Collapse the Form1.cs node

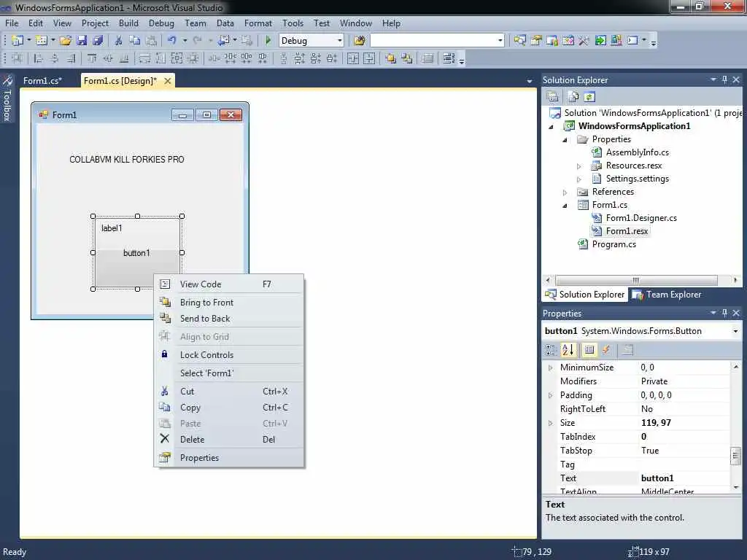[565, 205]
